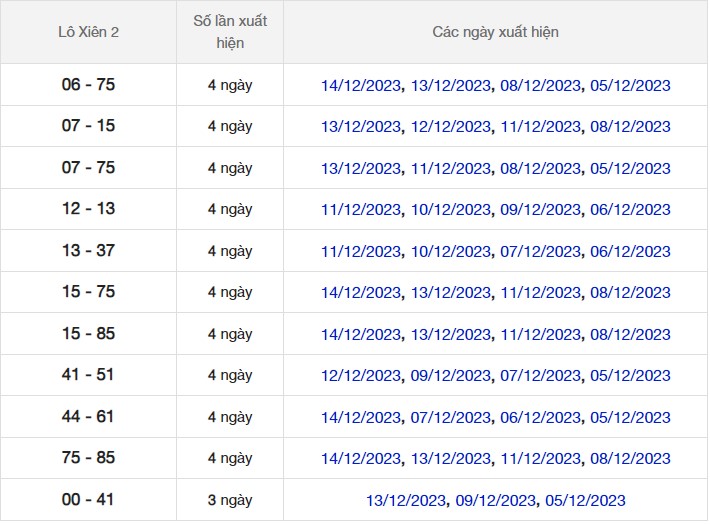Click 09/12/2023 link in 41 - 51 row

point(451,376)
